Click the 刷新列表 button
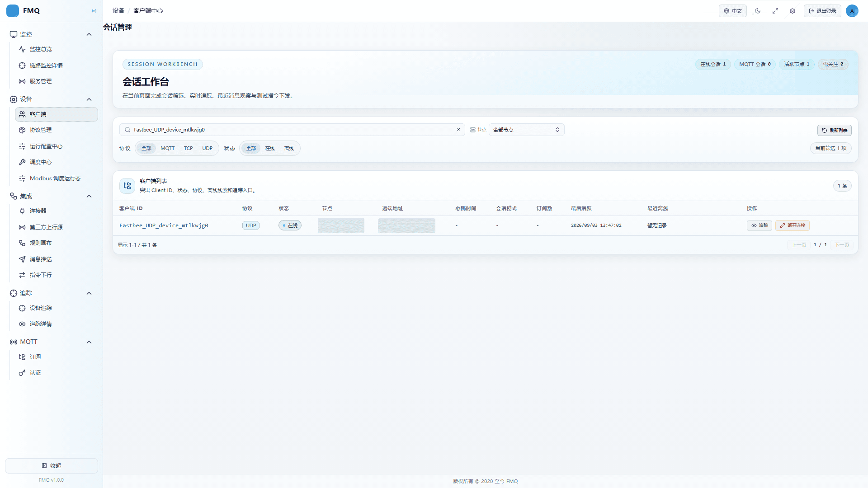 835,130
